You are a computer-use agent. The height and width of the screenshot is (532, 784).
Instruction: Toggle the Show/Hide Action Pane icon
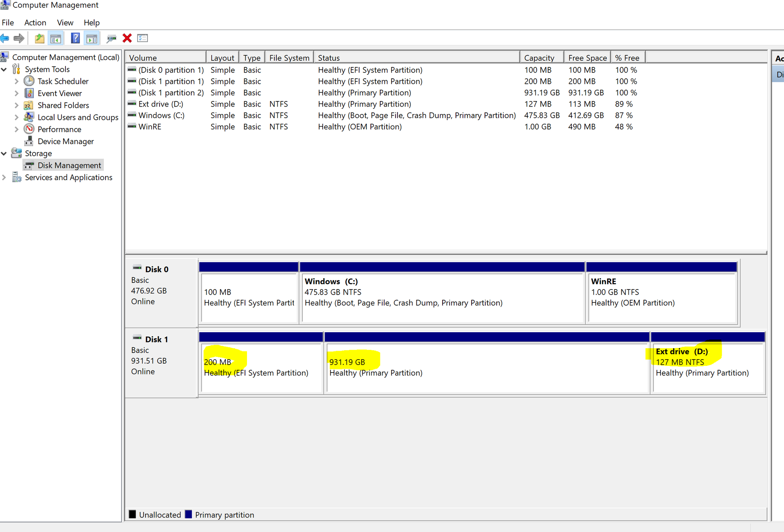pyautogui.click(x=92, y=38)
